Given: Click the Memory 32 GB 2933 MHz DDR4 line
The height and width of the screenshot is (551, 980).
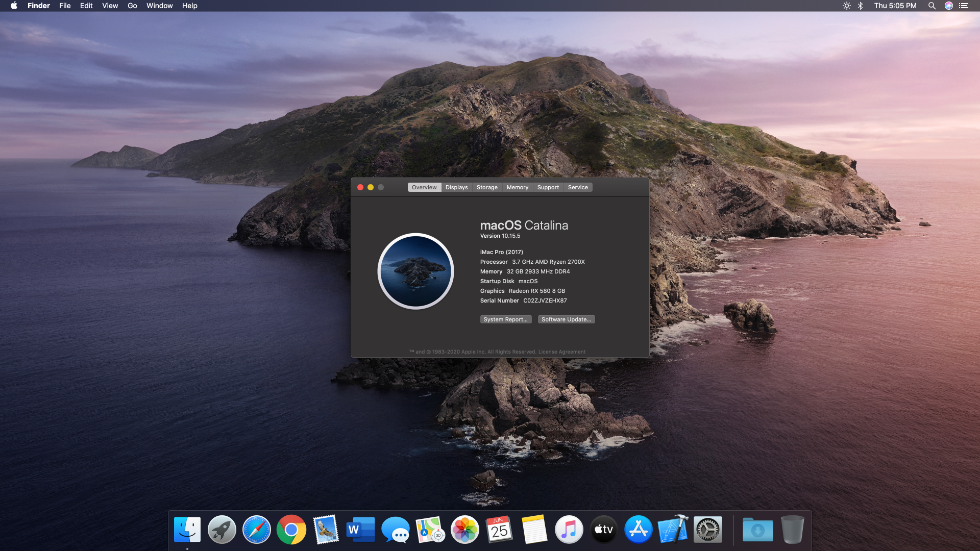Looking at the screenshot, I should 525,271.
